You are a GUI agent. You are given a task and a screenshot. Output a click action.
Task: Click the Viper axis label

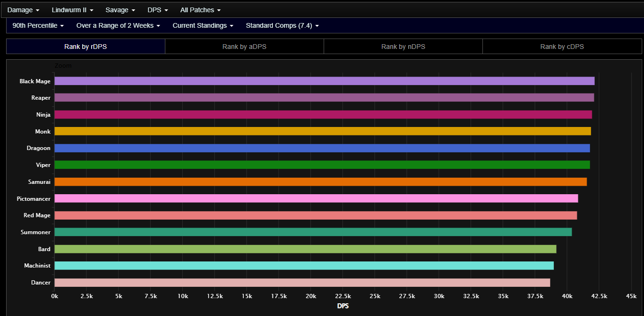43,165
